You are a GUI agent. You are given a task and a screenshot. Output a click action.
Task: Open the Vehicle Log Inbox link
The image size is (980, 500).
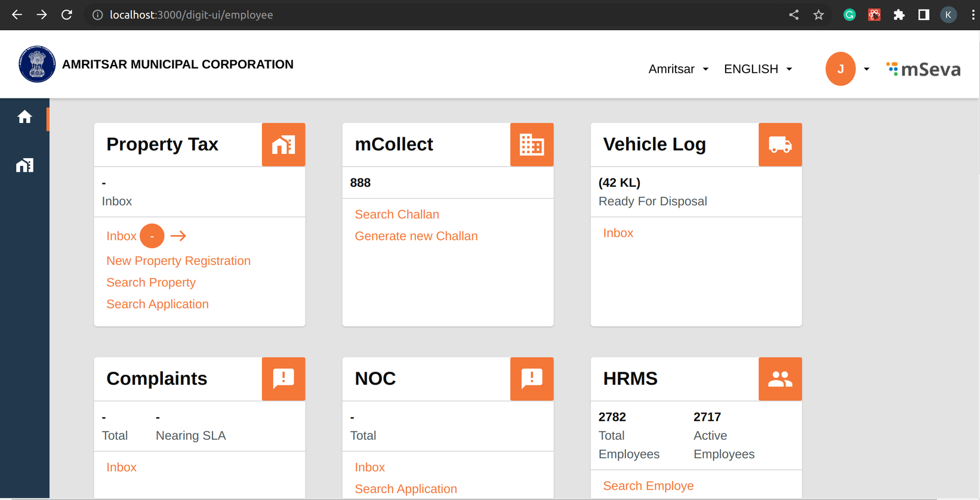pyautogui.click(x=618, y=233)
